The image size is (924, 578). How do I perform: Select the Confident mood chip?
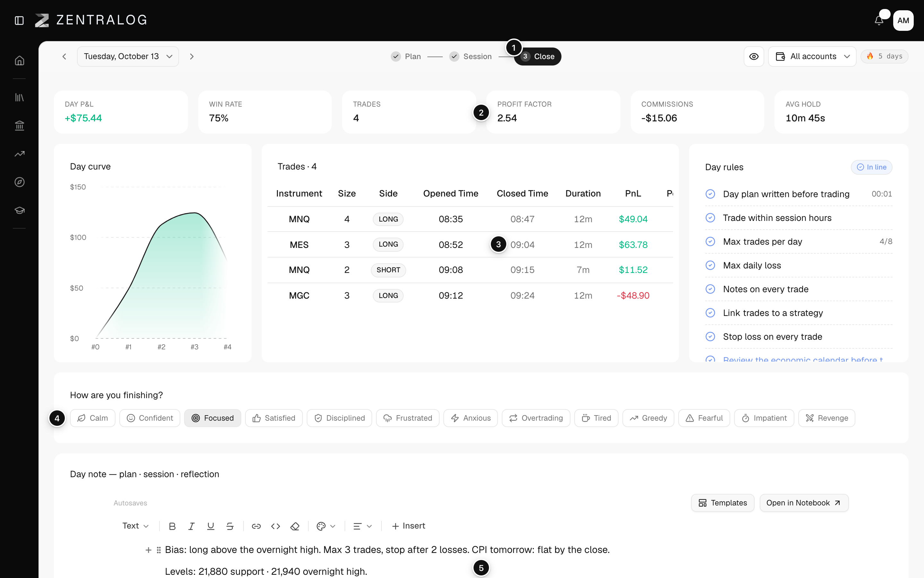tap(150, 418)
